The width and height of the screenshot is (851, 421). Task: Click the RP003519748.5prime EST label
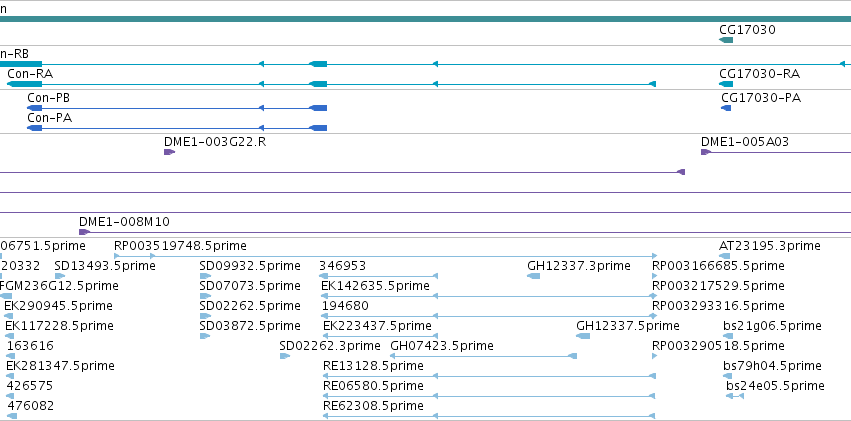[x=180, y=246]
